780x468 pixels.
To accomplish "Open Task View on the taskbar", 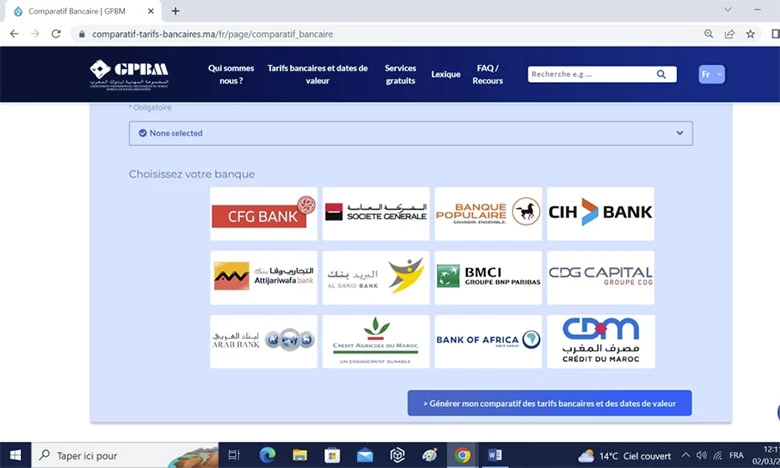I will tap(234, 455).
